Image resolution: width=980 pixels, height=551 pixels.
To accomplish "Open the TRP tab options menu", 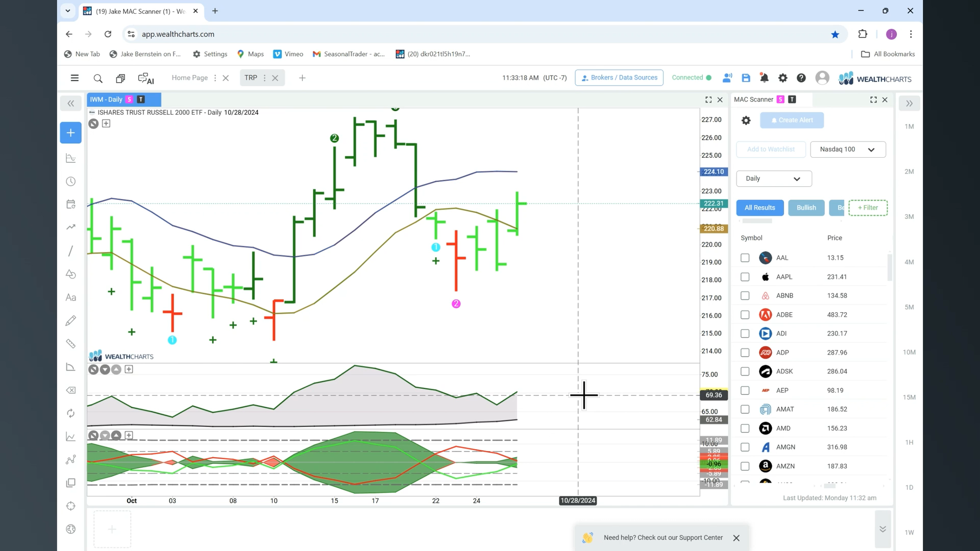I will [264, 78].
